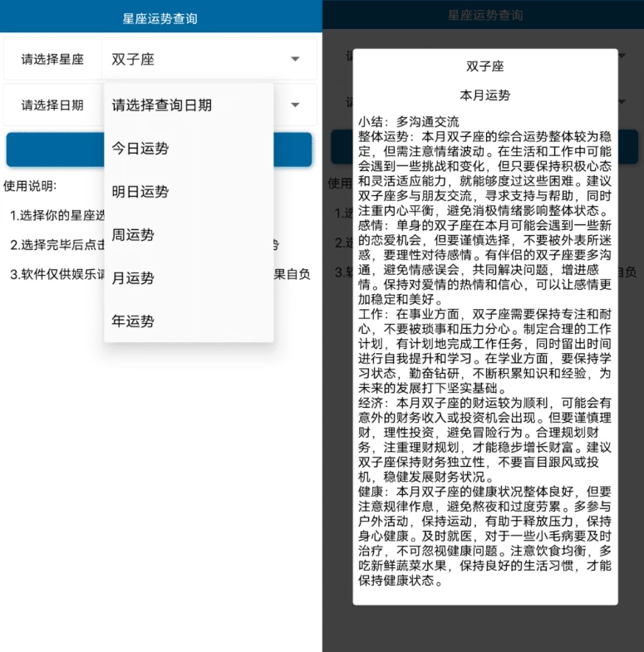Click the 本月运势 heading in the dialog
This screenshot has height=652, width=644.
click(x=485, y=95)
